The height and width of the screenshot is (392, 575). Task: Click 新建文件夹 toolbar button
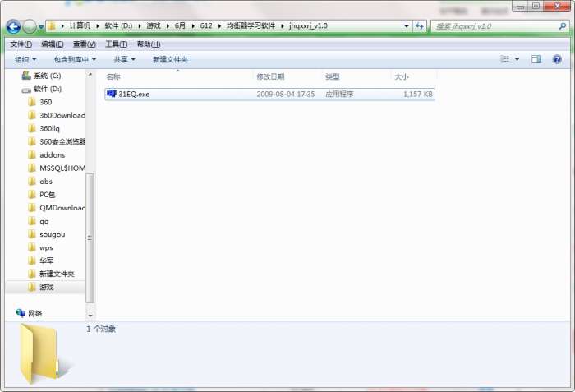pyautogui.click(x=170, y=59)
